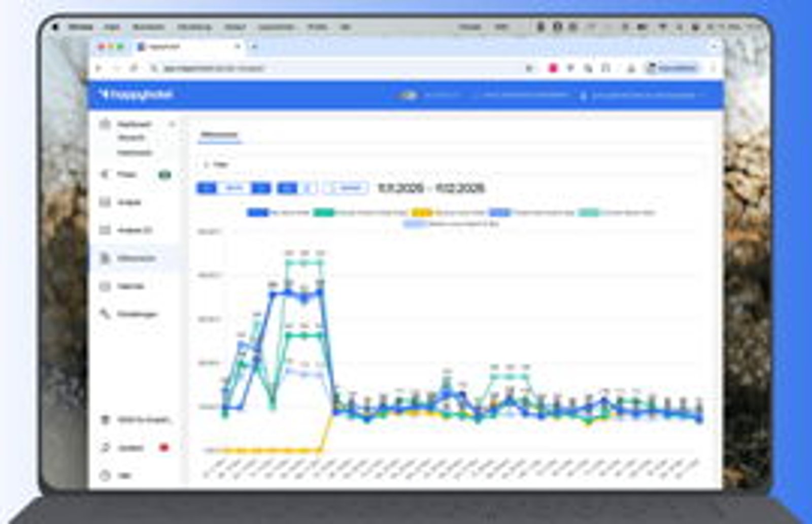Screen dimensions: 812x524
Task: Open the account dropdown at the header's right end
Action: point(644,95)
